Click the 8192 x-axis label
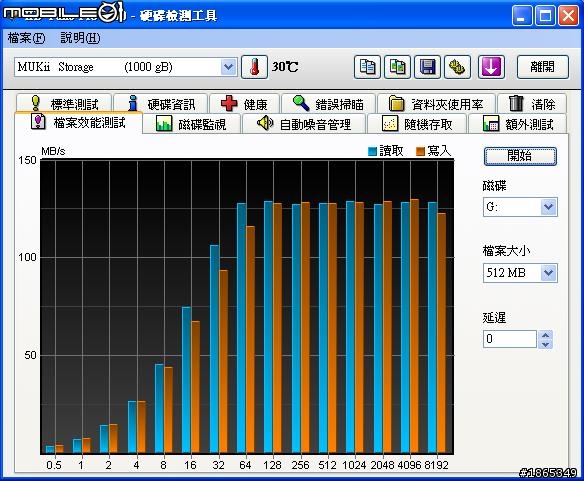Image resolution: width=584 pixels, height=481 pixels. (436, 465)
